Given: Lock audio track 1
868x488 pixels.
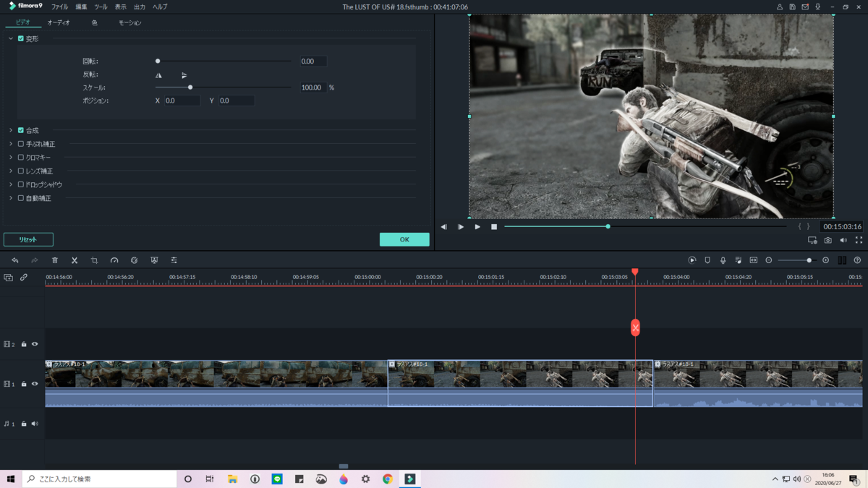Looking at the screenshot, I should click(x=24, y=424).
